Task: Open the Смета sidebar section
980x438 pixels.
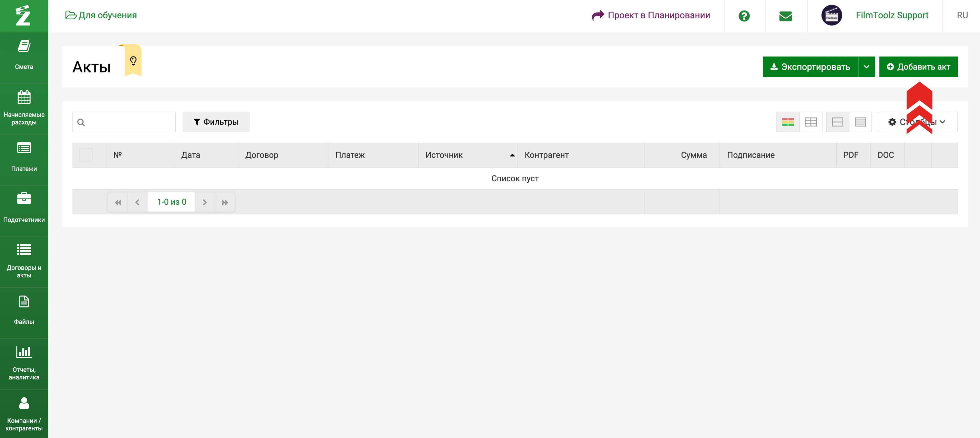Action: 24,56
